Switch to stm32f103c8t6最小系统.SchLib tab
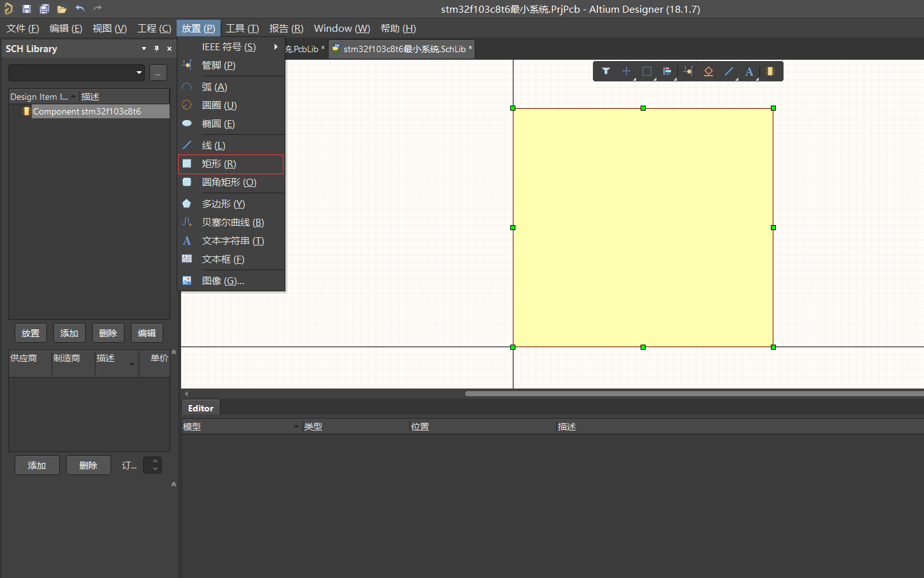The width and height of the screenshot is (924, 578). tap(402, 49)
